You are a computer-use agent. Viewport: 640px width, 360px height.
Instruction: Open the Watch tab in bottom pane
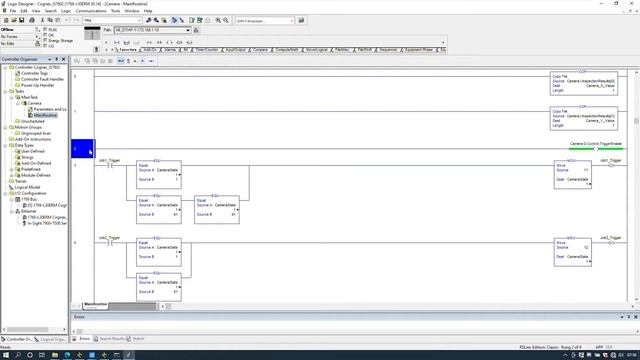click(135, 339)
